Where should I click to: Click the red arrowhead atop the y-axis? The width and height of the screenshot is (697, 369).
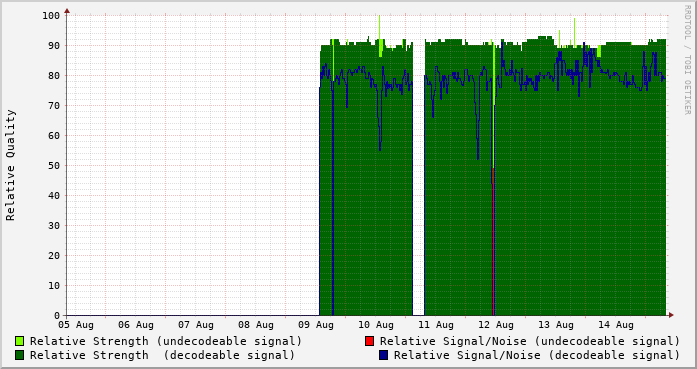pyautogui.click(x=67, y=11)
